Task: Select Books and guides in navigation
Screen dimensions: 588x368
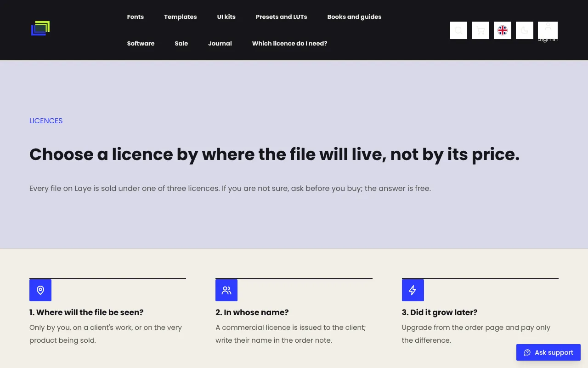Action: [354, 17]
